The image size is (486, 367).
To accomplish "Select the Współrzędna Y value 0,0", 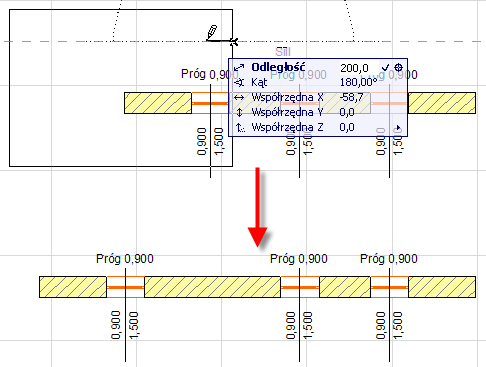I will pos(347,112).
